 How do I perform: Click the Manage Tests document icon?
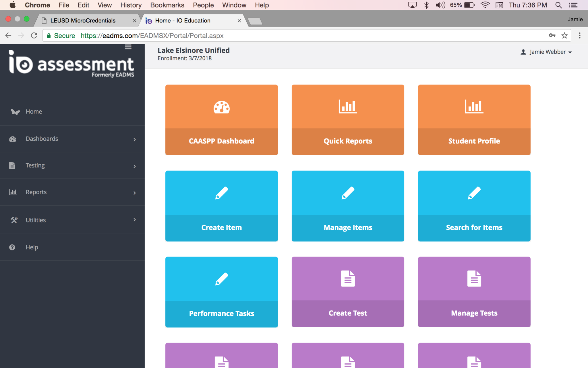(474, 278)
